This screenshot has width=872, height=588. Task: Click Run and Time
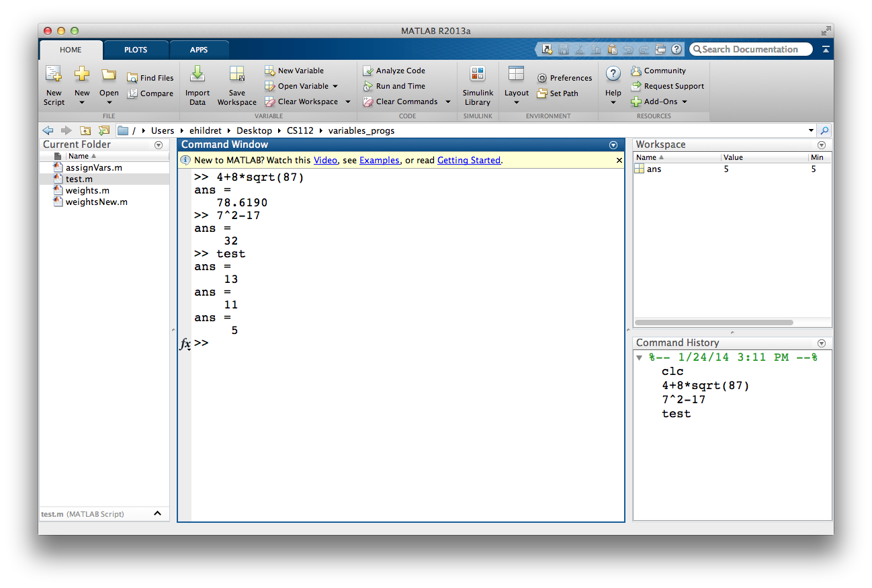click(x=394, y=86)
